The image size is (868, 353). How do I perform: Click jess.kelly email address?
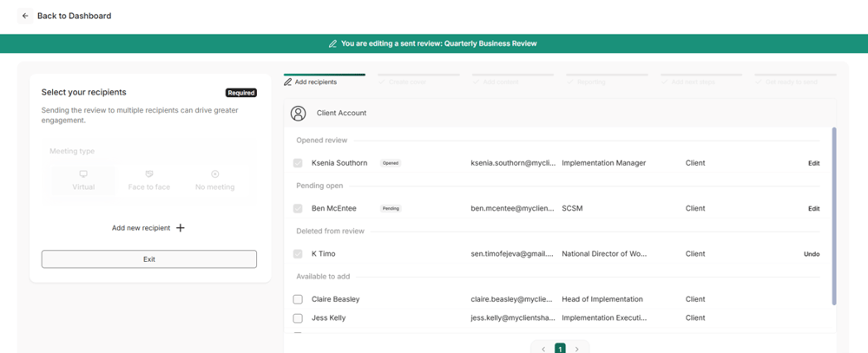(x=512, y=318)
